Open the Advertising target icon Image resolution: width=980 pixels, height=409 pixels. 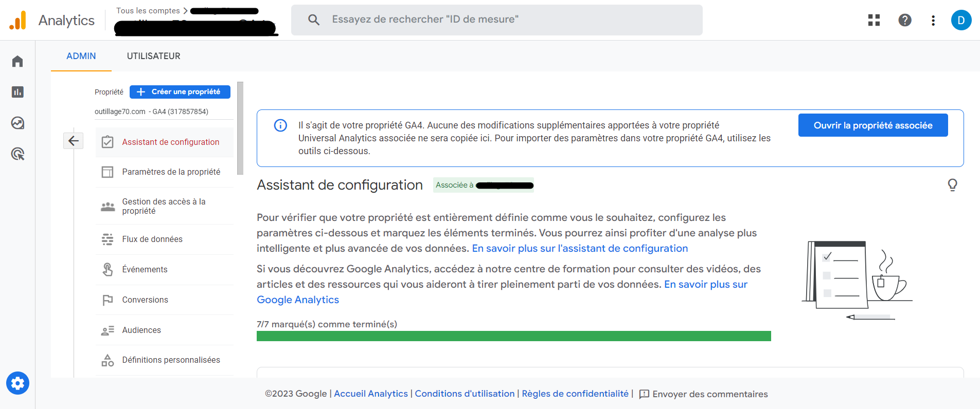[x=17, y=154]
